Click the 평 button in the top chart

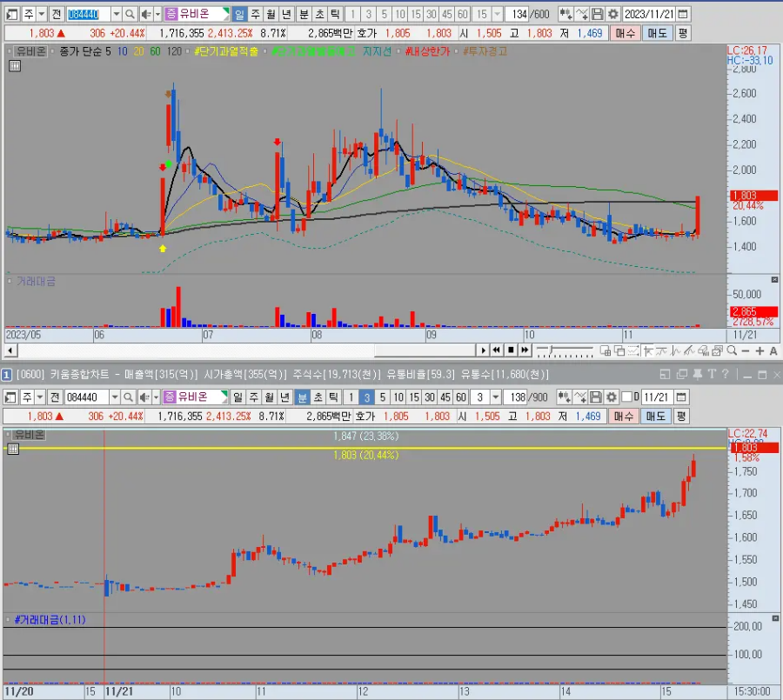pyautogui.click(x=683, y=33)
